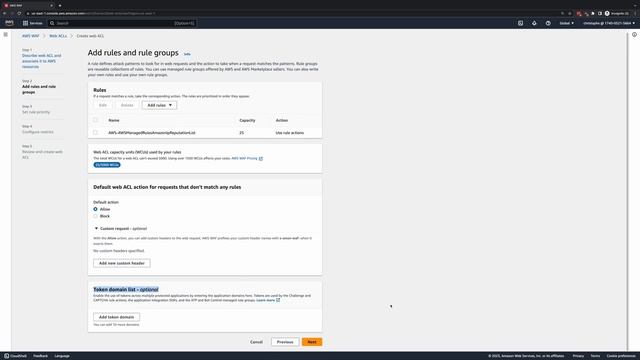Open external link icon beside Learn more
This screenshot has width=640, height=360.
tap(278, 300)
